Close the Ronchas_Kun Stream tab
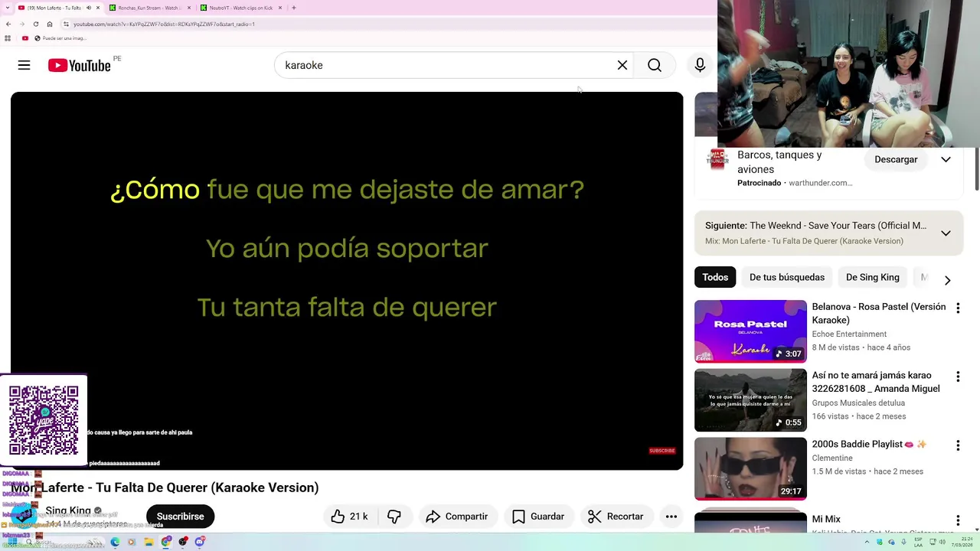This screenshot has height=551, width=980. pyautogui.click(x=188, y=8)
